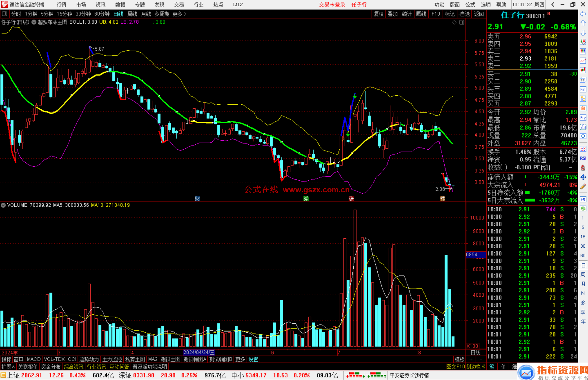Screen dimensions: 588x380
Task: Open the 市场 menu
Action: pos(81,4)
